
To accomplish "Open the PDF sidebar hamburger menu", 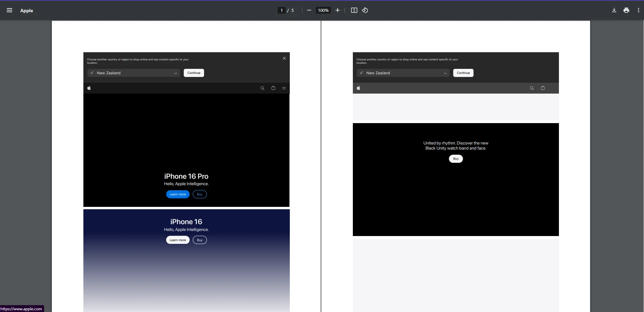I will [x=9, y=10].
